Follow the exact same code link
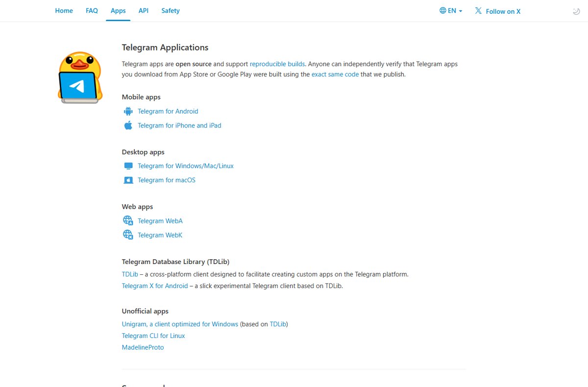The width and height of the screenshot is (588, 387). (x=335, y=74)
